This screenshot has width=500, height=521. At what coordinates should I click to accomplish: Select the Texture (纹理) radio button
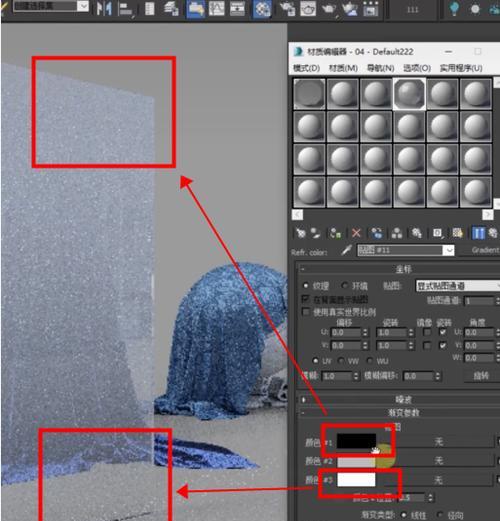click(x=305, y=286)
